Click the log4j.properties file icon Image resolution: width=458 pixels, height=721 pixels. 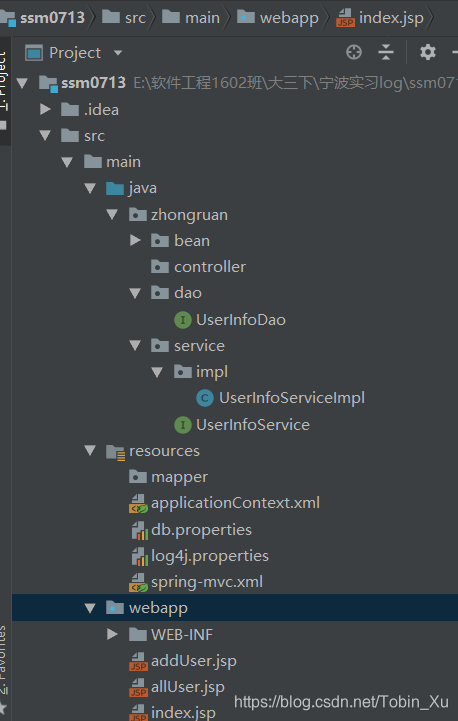pyautogui.click(x=139, y=557)
